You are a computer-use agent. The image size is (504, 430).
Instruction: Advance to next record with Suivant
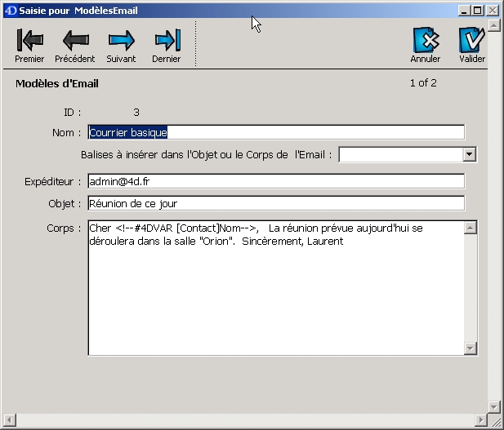(x=121, y=41)
